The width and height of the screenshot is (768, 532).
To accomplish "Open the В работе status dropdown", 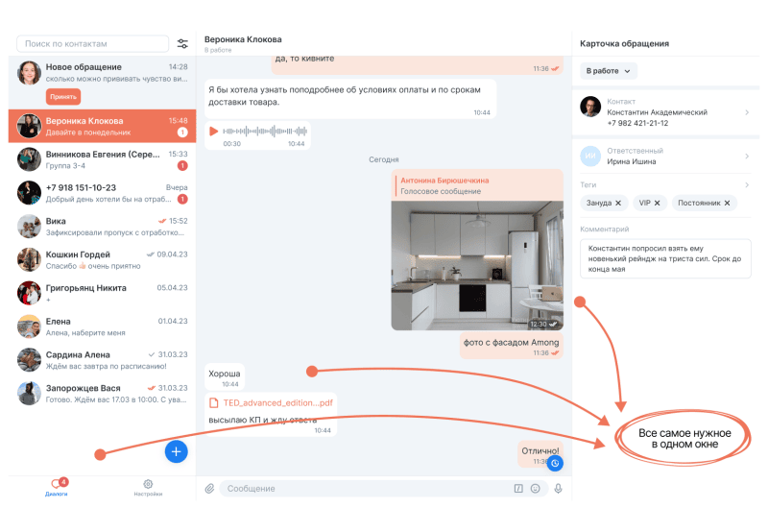I will pos(609,71).
